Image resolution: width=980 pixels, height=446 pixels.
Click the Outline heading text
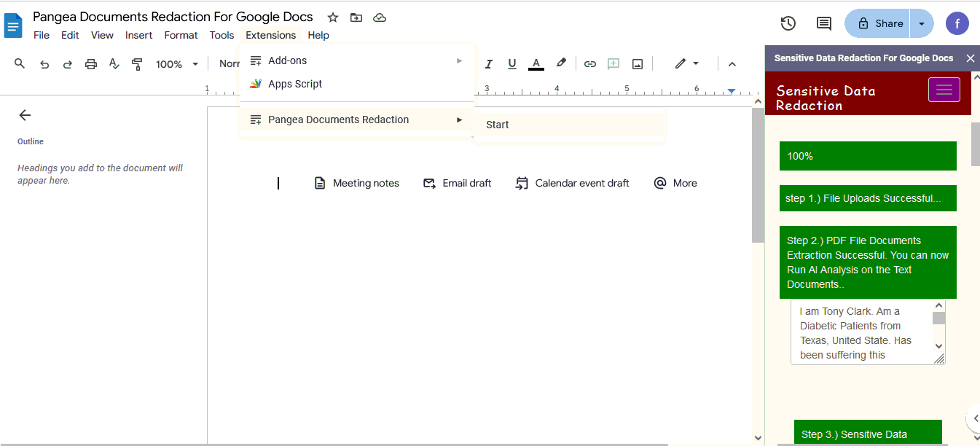(x=31, y=141)
